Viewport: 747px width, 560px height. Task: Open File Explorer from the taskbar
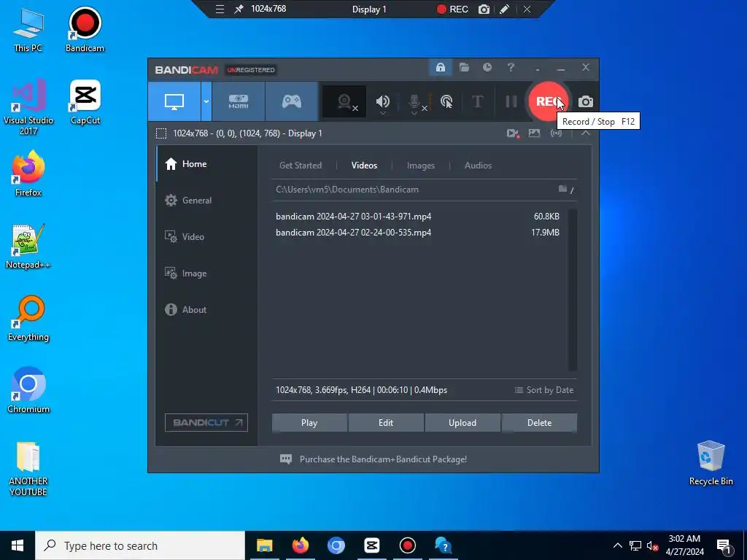click(264, 545)
